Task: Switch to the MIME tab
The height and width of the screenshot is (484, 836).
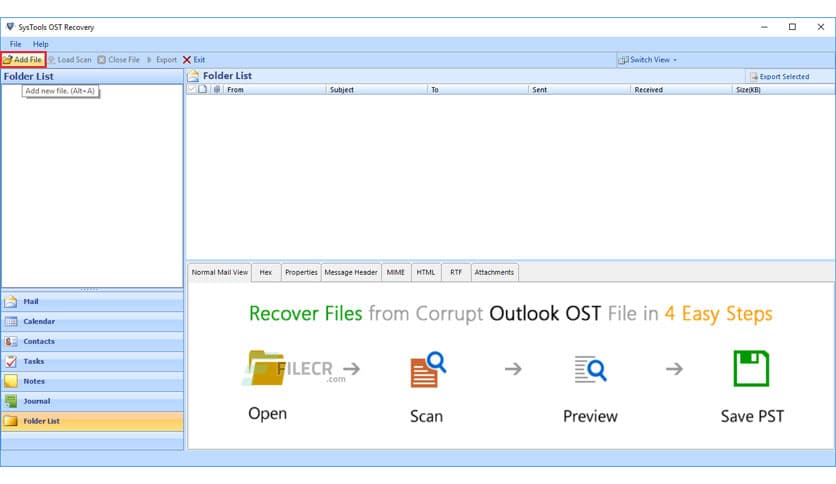Action: pyautogui.click(x=396, y=272)
